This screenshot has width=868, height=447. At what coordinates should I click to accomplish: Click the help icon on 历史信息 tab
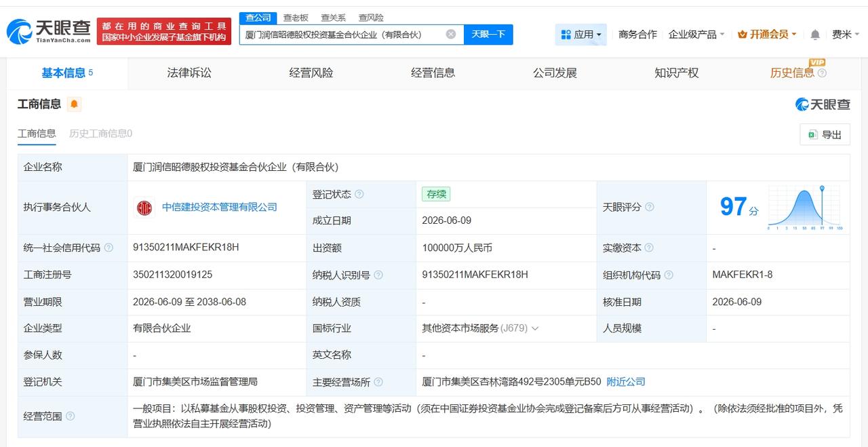[822, 73]
